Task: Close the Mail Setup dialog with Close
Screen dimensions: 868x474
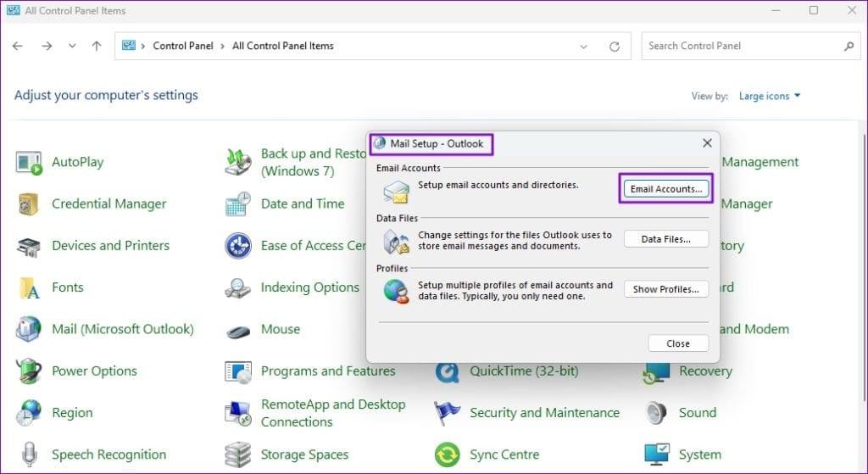Action: (678, 343)
